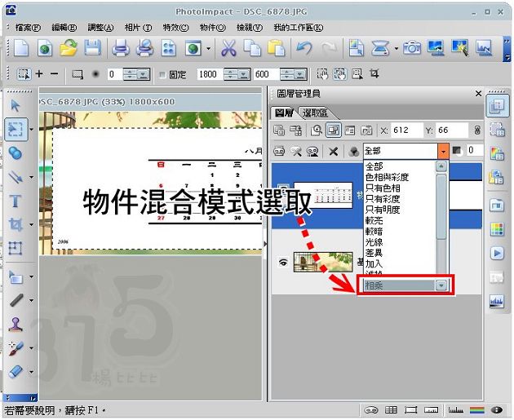Expand the selection tool flyout arrow
514x420 pixels.
click(32, 130)
